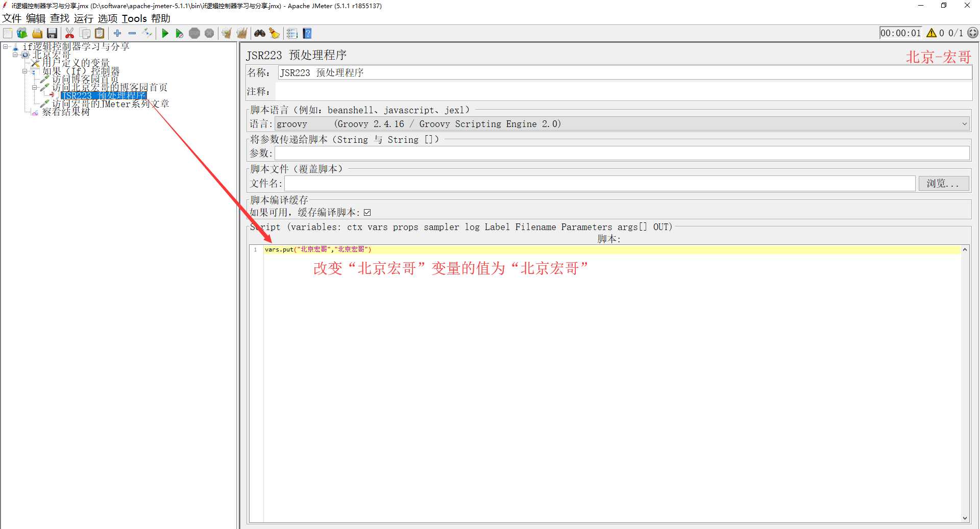
Task: Click the elapsed time 00:00:01 display
Action: (x=900, y=33)
